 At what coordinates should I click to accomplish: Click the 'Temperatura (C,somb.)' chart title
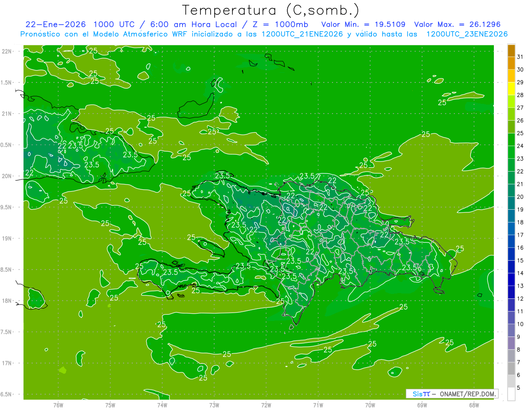tap(270, 10)
